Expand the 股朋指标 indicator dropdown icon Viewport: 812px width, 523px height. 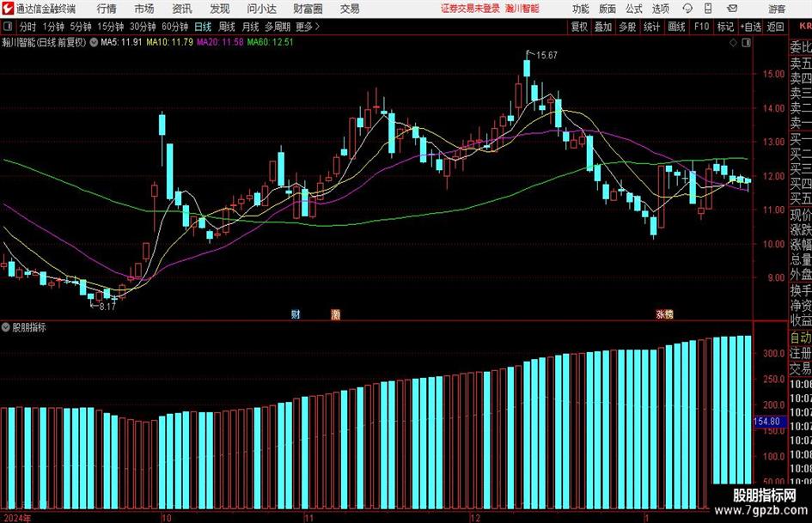(6, 327)
